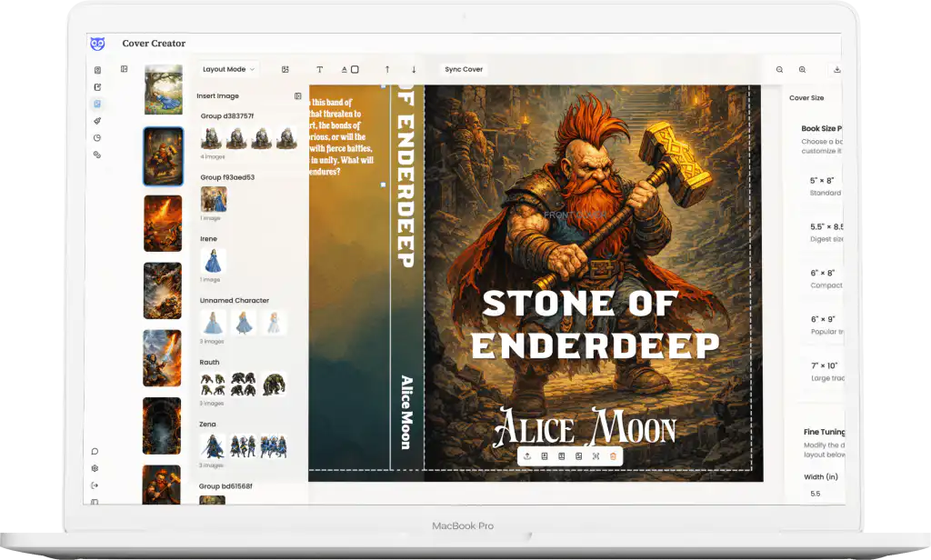Click the upload icon in floating text toolbar

(x=527, y=456)
